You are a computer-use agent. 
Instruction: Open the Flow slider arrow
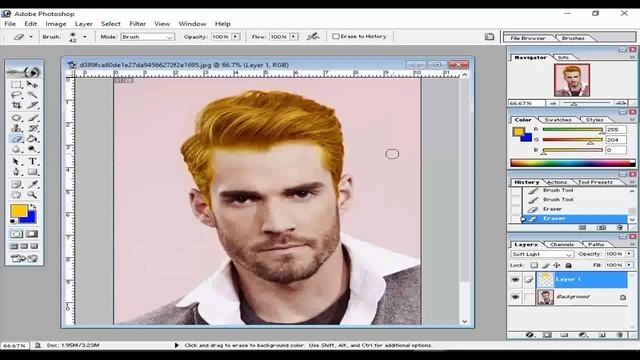(293, 37)
